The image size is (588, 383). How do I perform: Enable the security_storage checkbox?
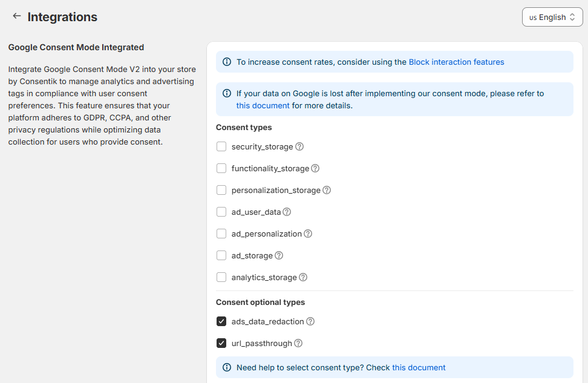coord(221,146)
